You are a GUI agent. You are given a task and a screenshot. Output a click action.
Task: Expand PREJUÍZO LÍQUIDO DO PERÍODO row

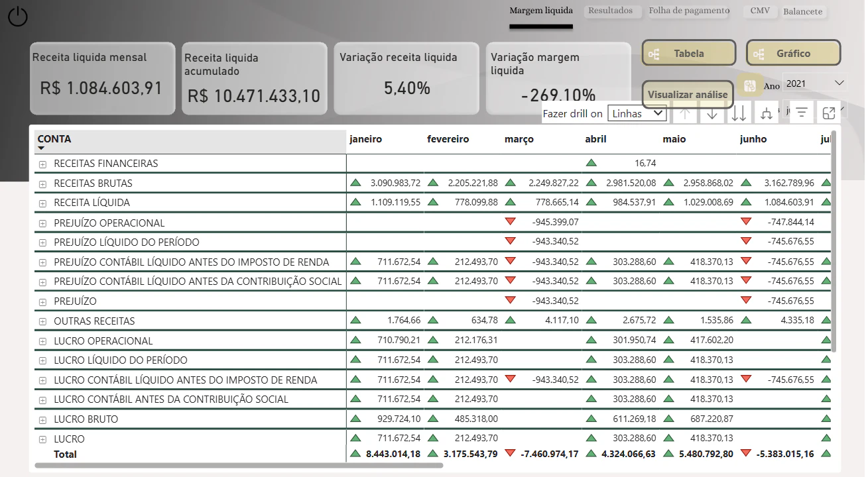point(42,242)
